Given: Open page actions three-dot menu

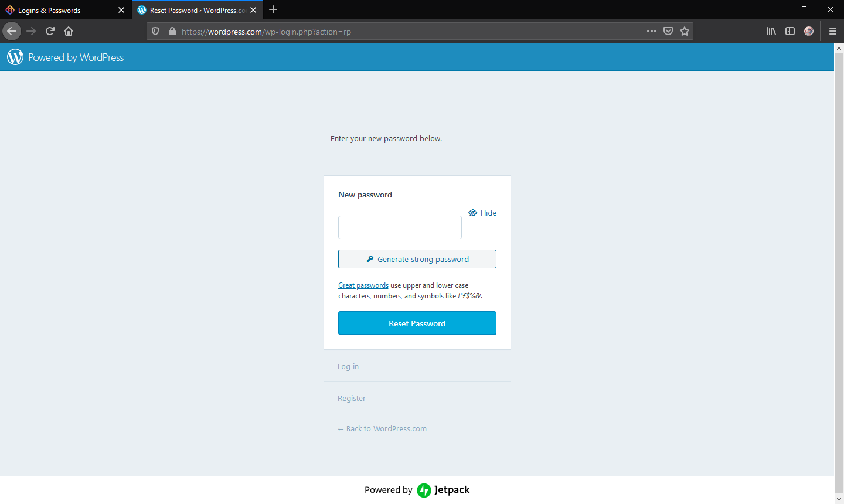Looking at the screenshot, I should tap(652, 31).
